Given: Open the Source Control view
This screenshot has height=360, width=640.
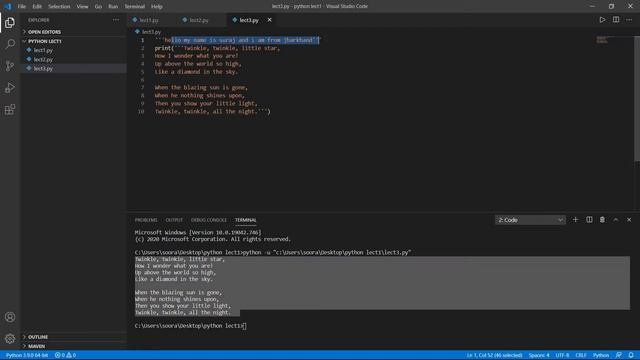Looking at the screenshot, I should tap(10, 66).
